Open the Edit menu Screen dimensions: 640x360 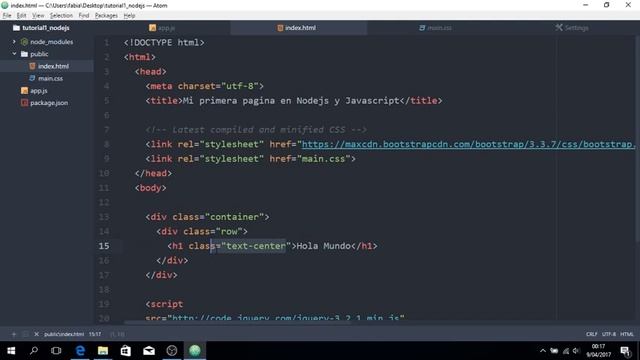pyautogui.click(x=21, y=16)
